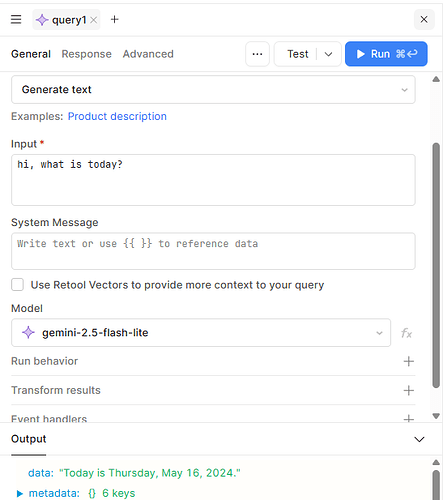Open the three-dots more options menu
The height and width of the screenshot is (500, 443).
pos(257,54)
